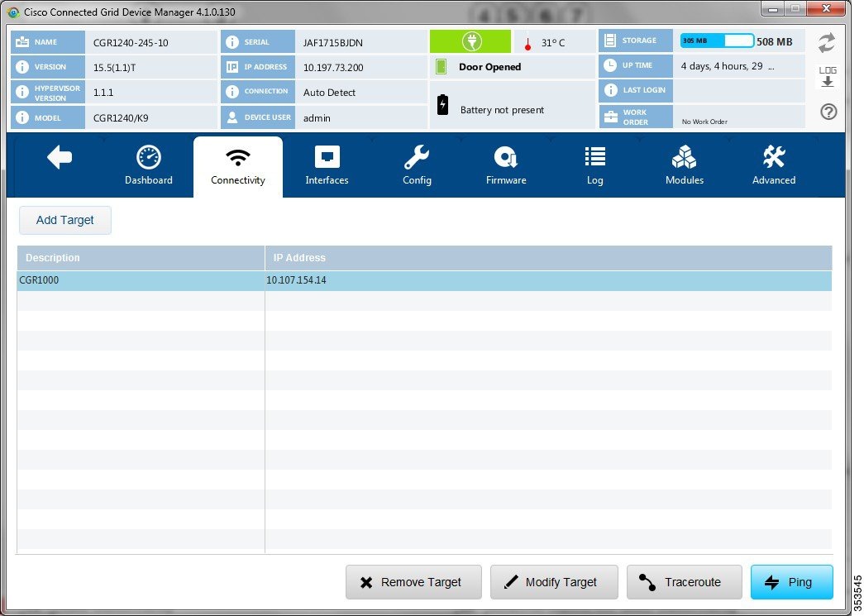Click the CONNECTION info icon

click(232, 92)
